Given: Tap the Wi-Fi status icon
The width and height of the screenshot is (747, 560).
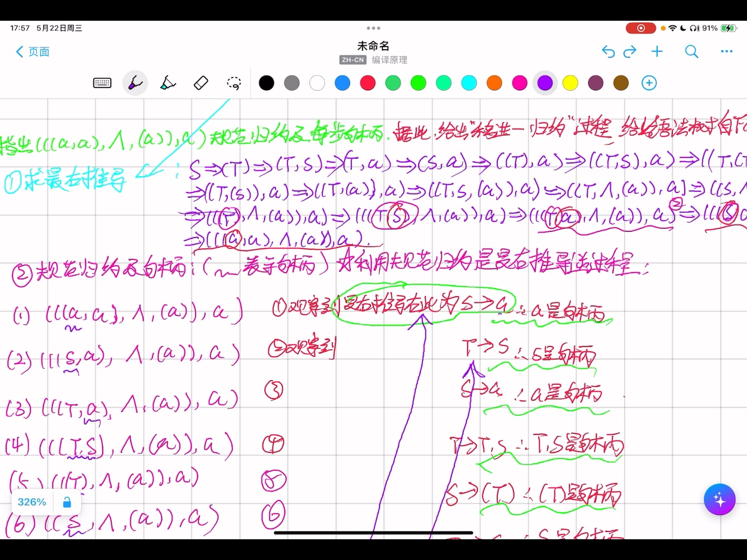Looking at the screenshot, I should click(x=673, y=28).
